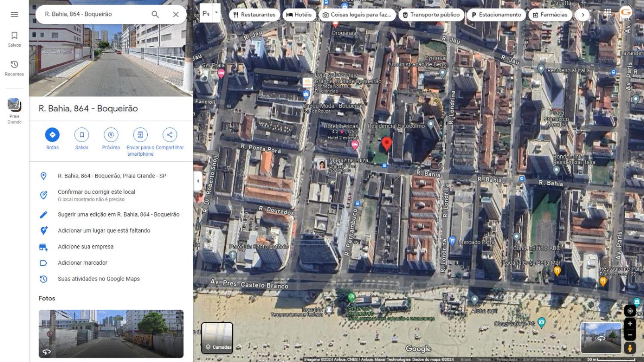Expand the language input dropdown arrow

tap(217, 13)
